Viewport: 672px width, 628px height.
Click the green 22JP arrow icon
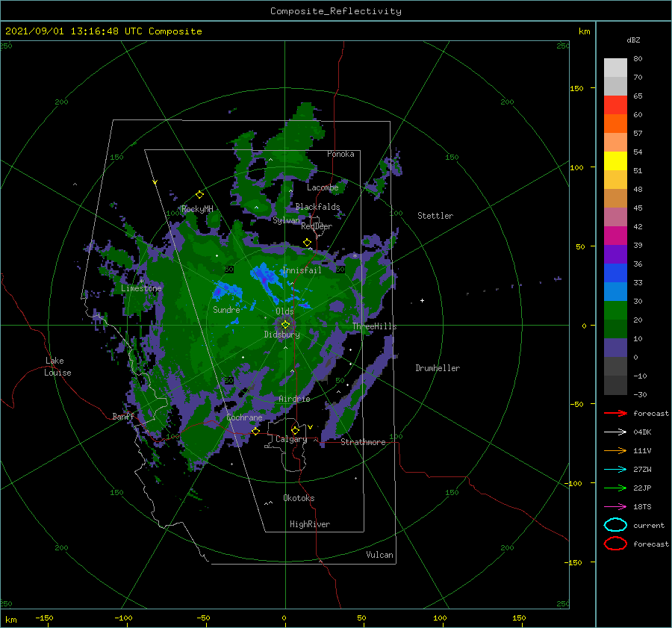point(615,488)
